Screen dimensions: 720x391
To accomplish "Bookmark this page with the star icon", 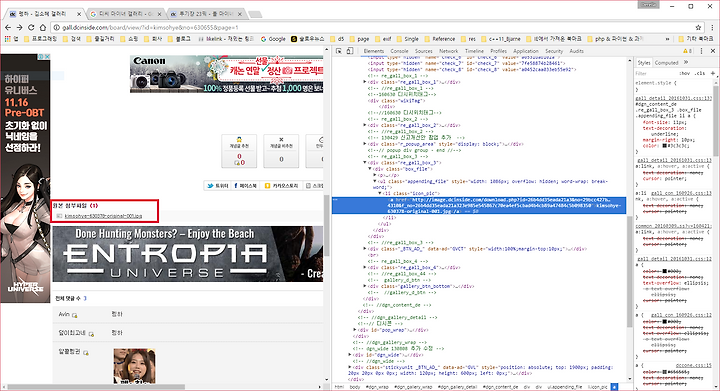I will coord(698,28).
